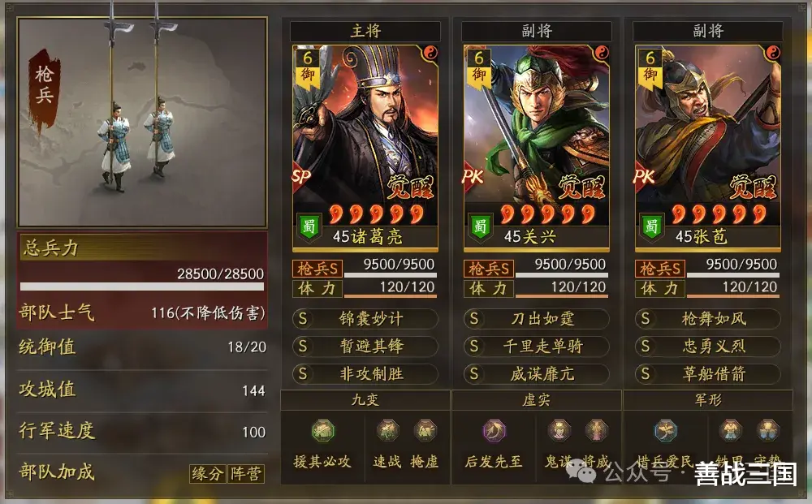Select the 后发先至 purple skill icon
This screenshot has height=504, width=812.
click(494, 430)
